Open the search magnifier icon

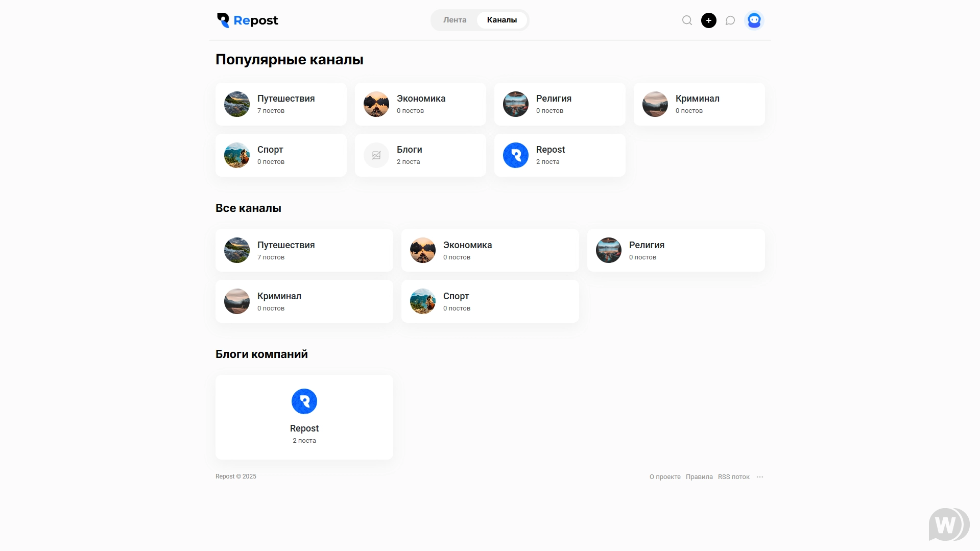tap(687, 20)
